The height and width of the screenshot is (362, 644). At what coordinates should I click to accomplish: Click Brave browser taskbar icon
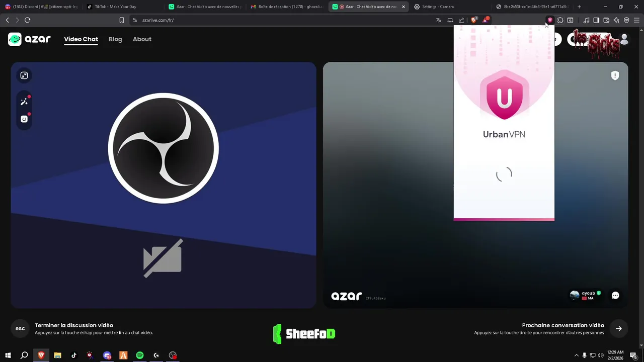(41, 355)
